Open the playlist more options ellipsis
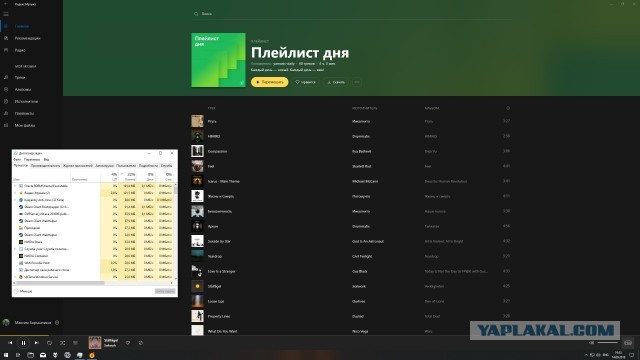This screenshot has height=360, width=640. click(x=357, y=82)
